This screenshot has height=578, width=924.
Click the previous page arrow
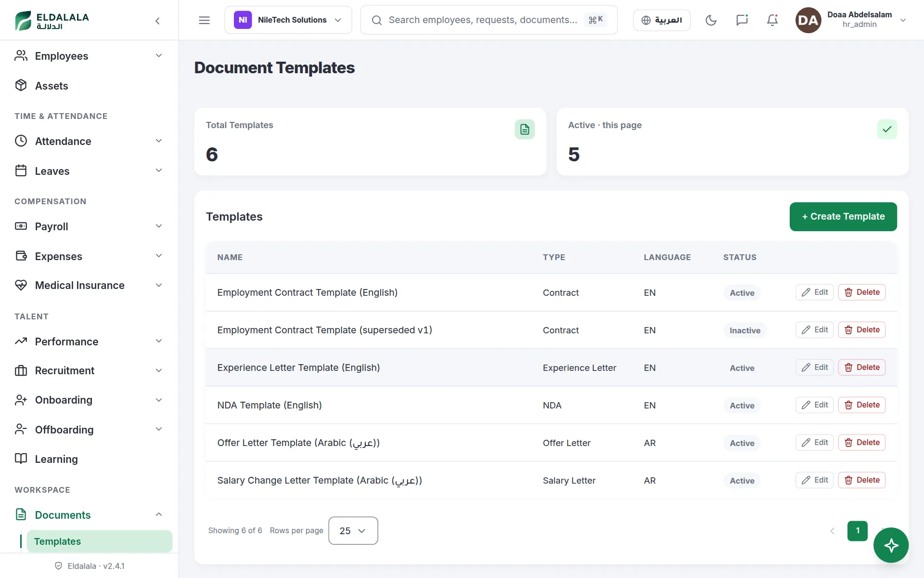tap(832, 531)
